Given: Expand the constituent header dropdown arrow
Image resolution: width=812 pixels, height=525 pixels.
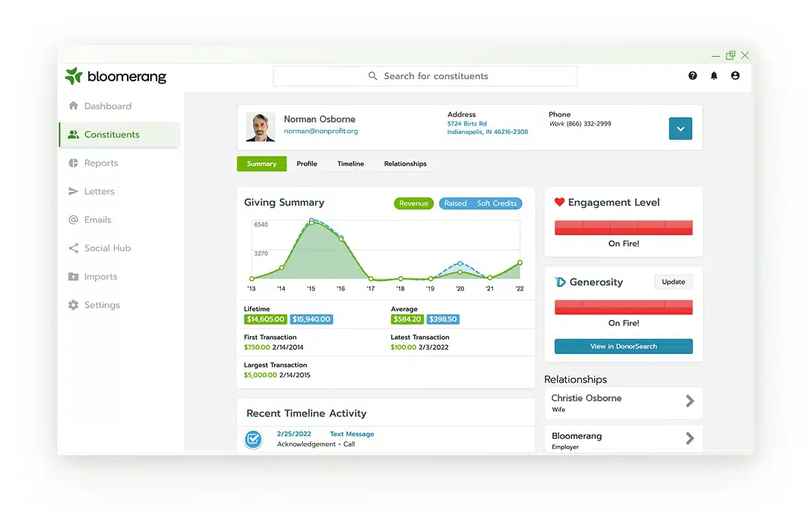Looking at the screenshot, I should click(681, 129).
